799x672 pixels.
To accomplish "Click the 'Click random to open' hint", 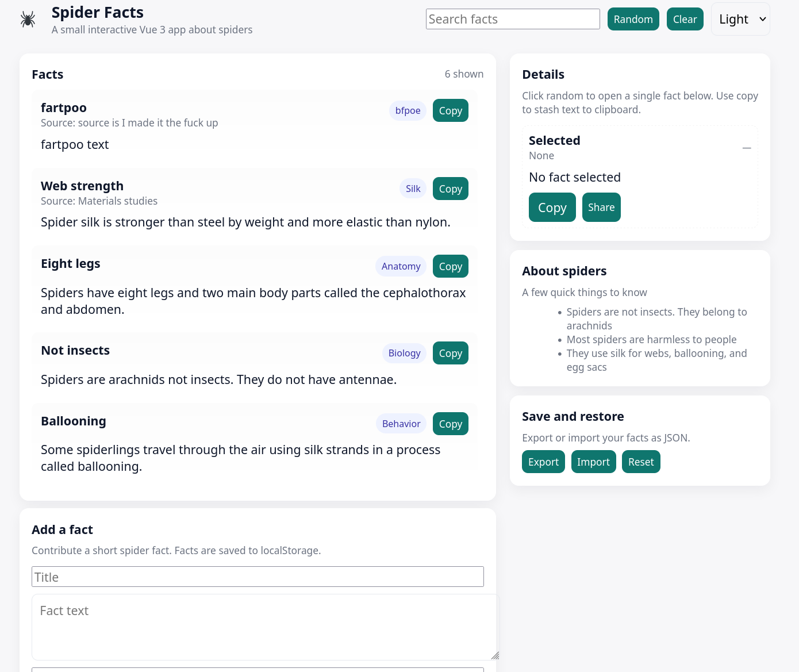I will (640, 102).
